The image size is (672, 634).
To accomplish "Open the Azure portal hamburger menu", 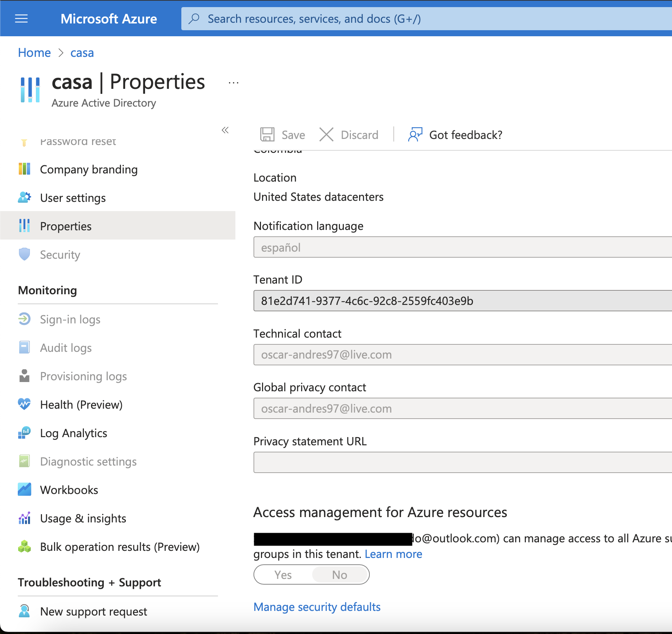I will click(21, 18).
